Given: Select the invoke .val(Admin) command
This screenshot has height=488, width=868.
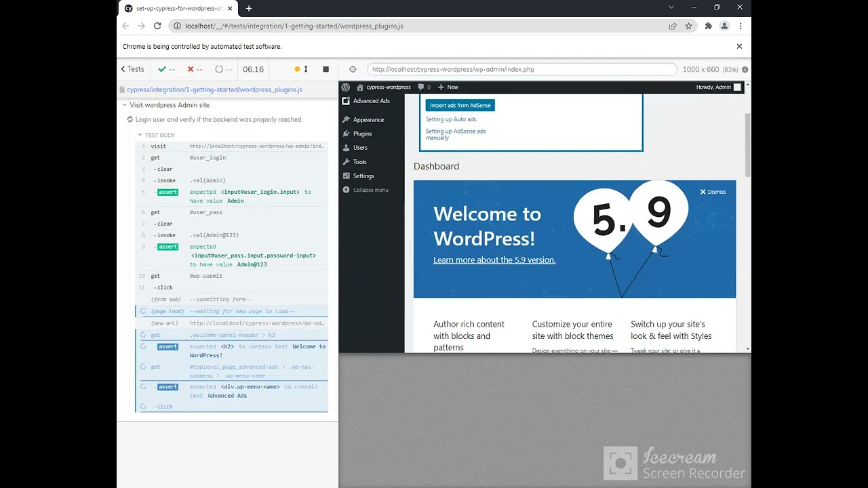Looking at the screenshot, I should point(231,180).
